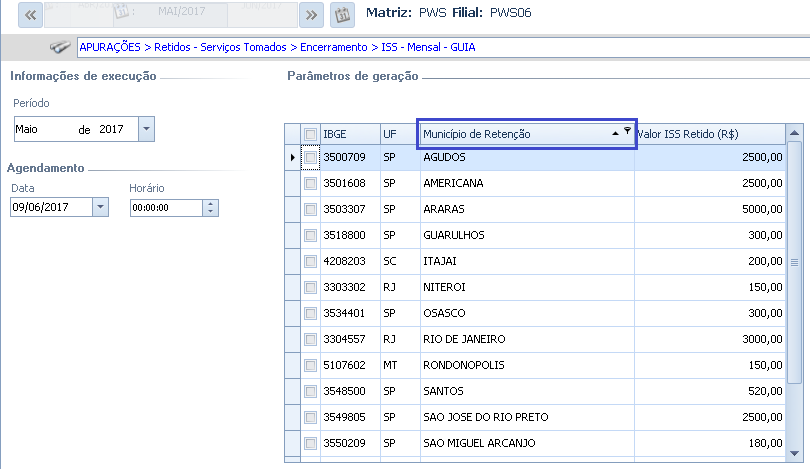Mark the checkbox for the SANTOS row

[311, 391]
